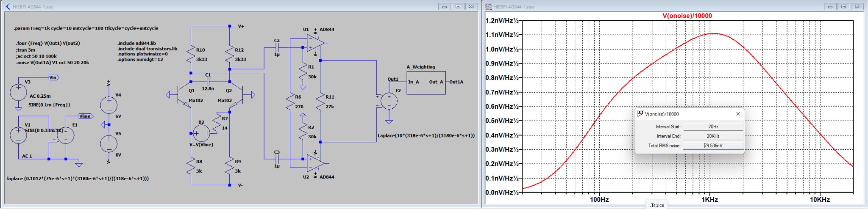Screen dimensions: 868x209
Task: Select the V1 voltage source symbol
Action: (x=18, y=135)
